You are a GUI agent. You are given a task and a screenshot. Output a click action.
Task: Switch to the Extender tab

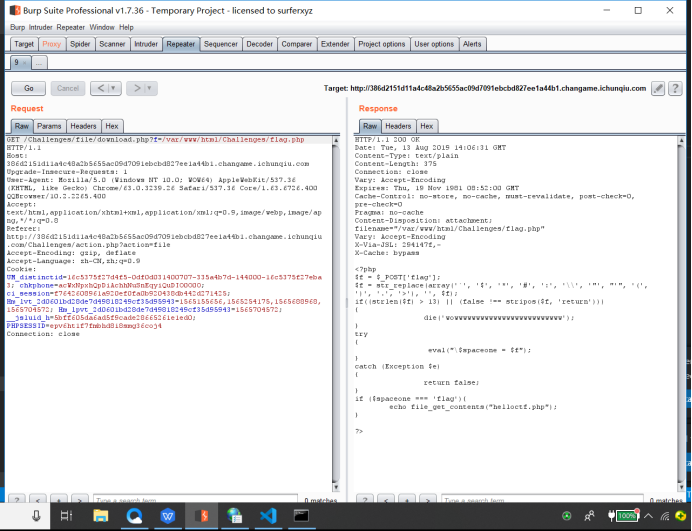(x=335, y=44)
